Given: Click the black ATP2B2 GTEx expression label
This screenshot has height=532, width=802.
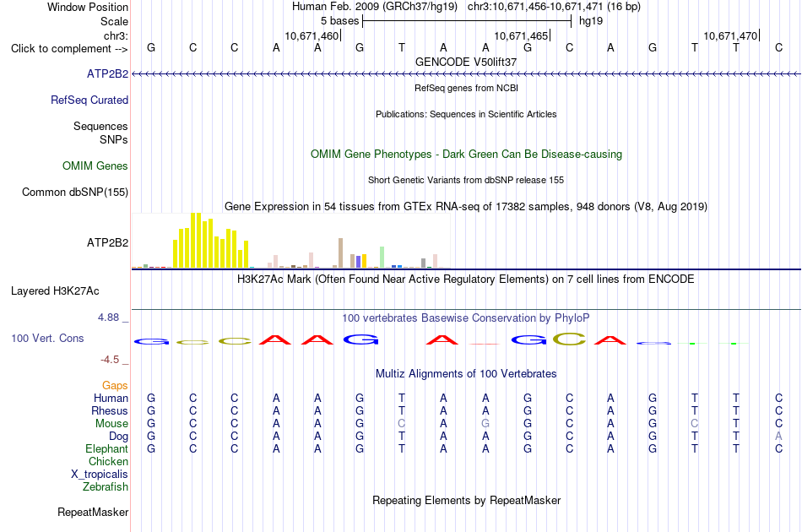Looking at the screenshot, I should pyautogui.click(x=107, y=242).
